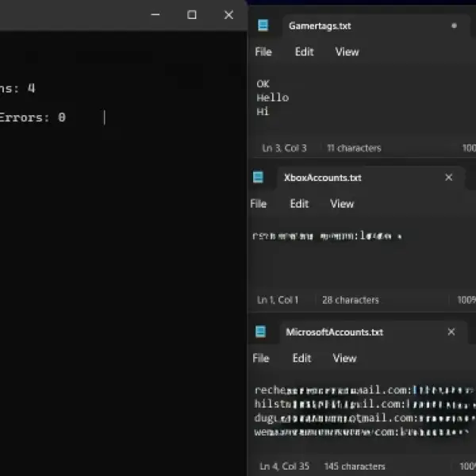Open Edit menu in XboxAccounts.txt Notepad
The width and height of the screenshot is (476, 476).
pyautogui.click(x=299, y=204)
